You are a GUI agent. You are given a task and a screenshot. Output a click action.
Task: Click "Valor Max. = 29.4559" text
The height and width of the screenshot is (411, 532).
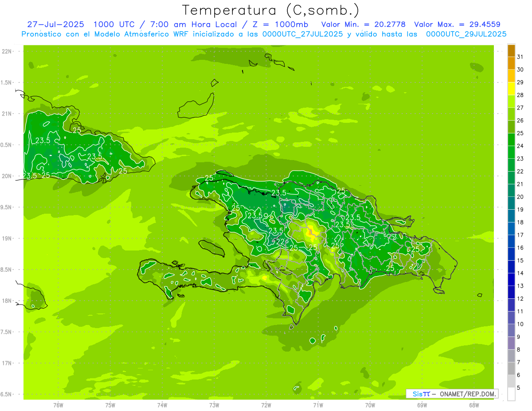[x=457, y=24]
